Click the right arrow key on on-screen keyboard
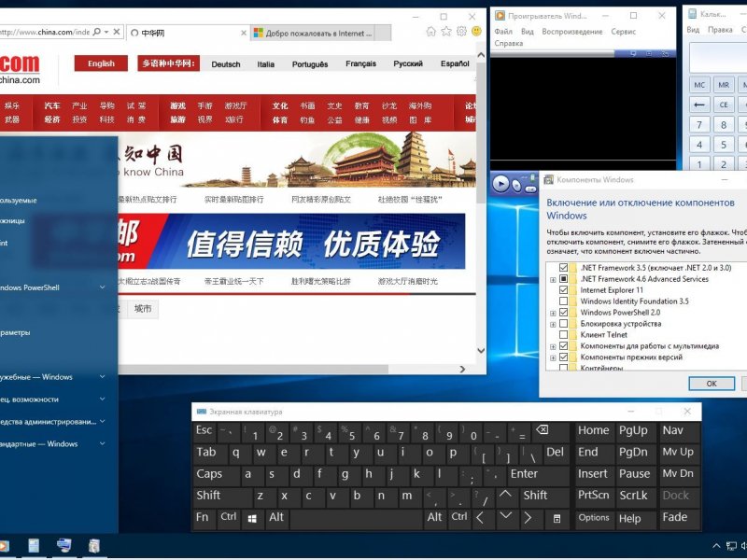 (x=528, y=518)
